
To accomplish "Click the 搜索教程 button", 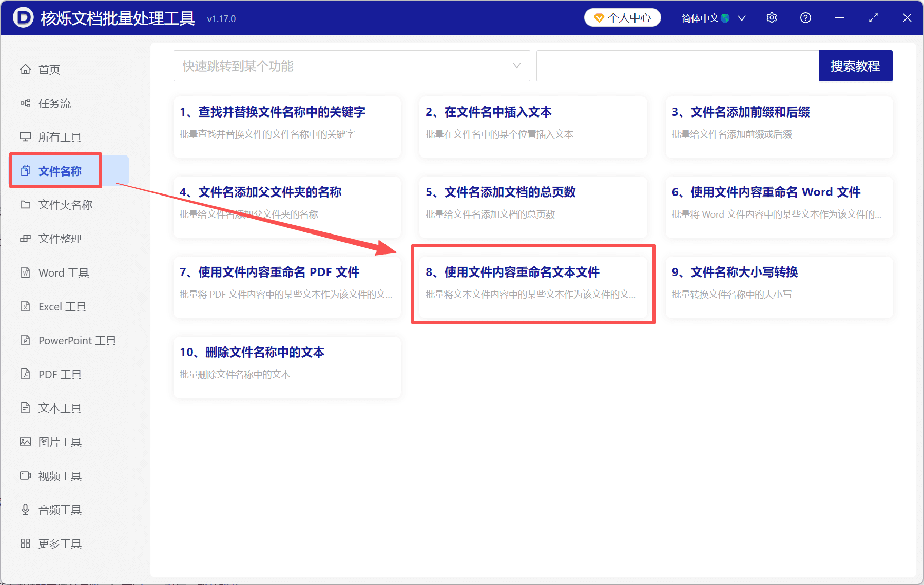I will [855, 66].
